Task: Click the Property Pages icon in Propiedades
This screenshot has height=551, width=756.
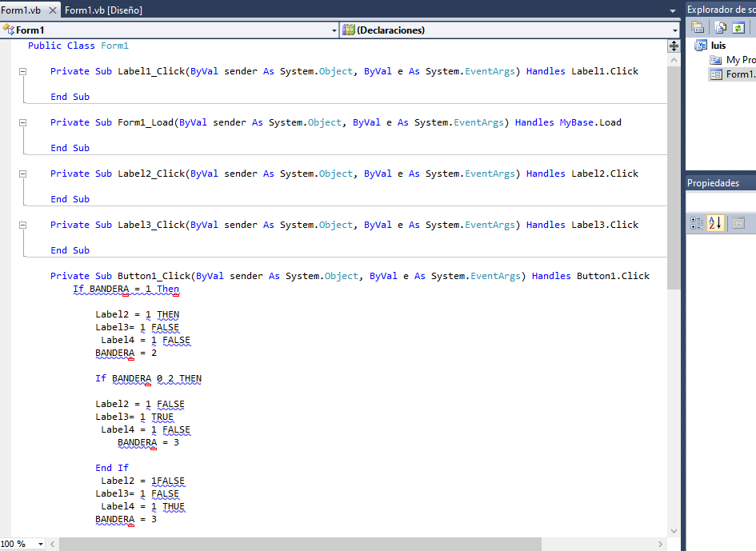Action: click(x=738, y=223)
